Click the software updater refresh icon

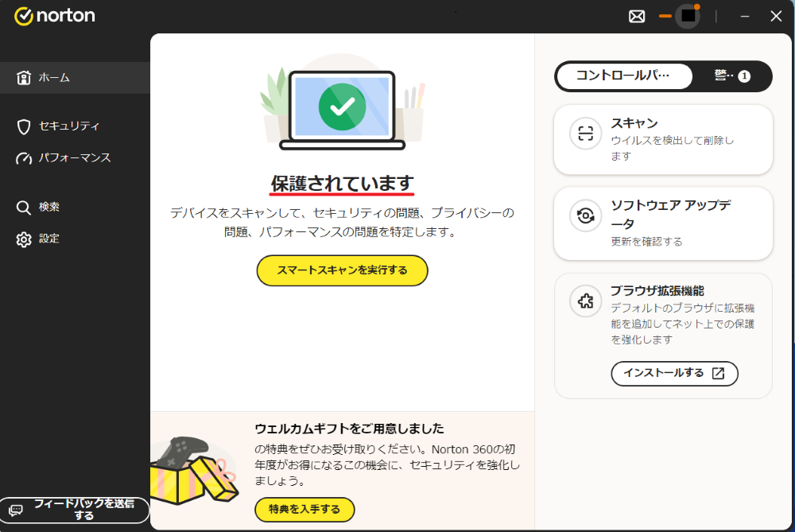click(x=585, y=216)
